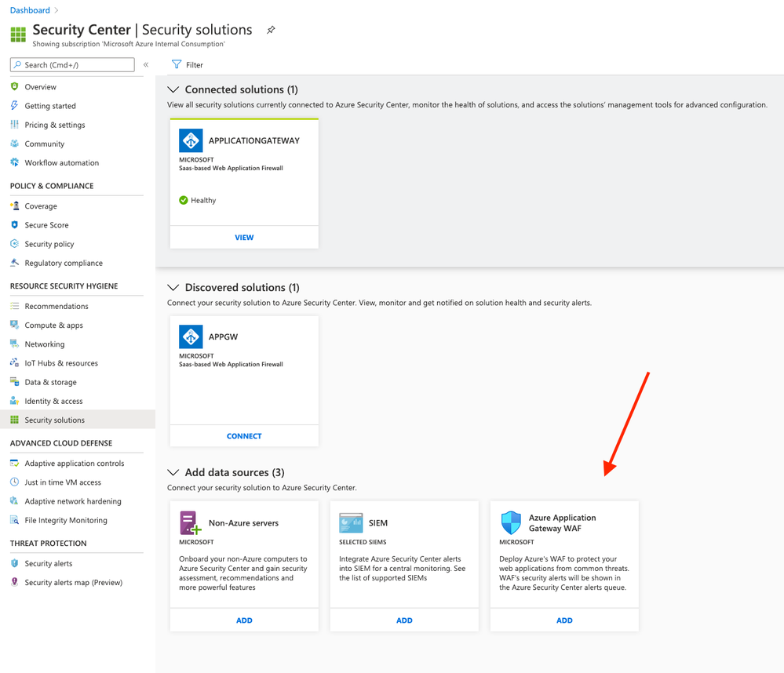The height and width of the screenshot is (673, 784).
Task: Click the Recommendations list icon
Action: click(x=14, y=306)
